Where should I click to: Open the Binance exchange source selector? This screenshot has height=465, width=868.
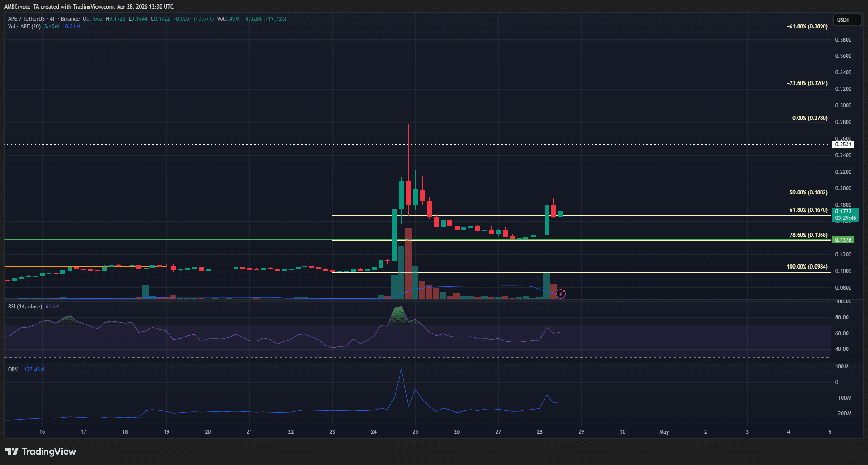69,19
